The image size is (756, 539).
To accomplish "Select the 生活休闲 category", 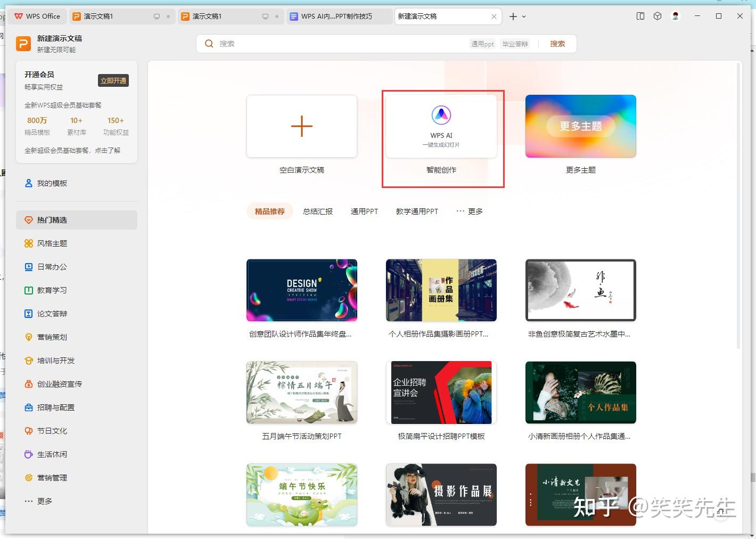I will (x=52, y=454).
